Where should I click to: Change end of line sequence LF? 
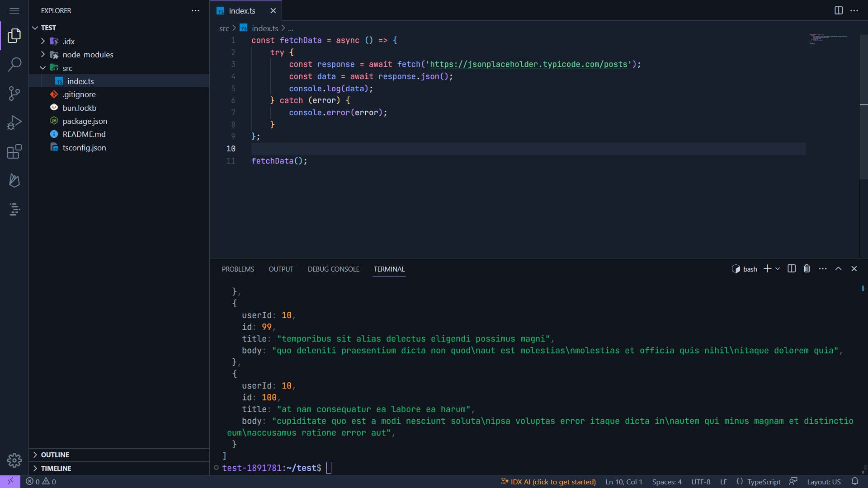(724, 482)
